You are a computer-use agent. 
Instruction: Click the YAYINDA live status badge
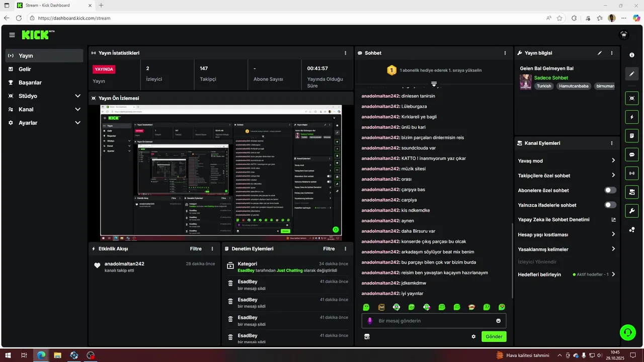104,69
